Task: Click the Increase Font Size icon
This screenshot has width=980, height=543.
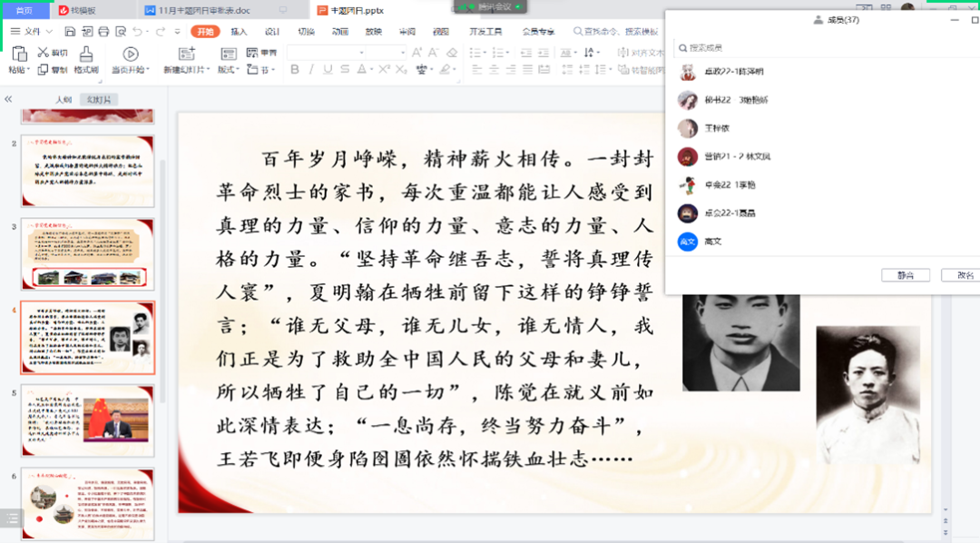Action: [x=416, y=53]
